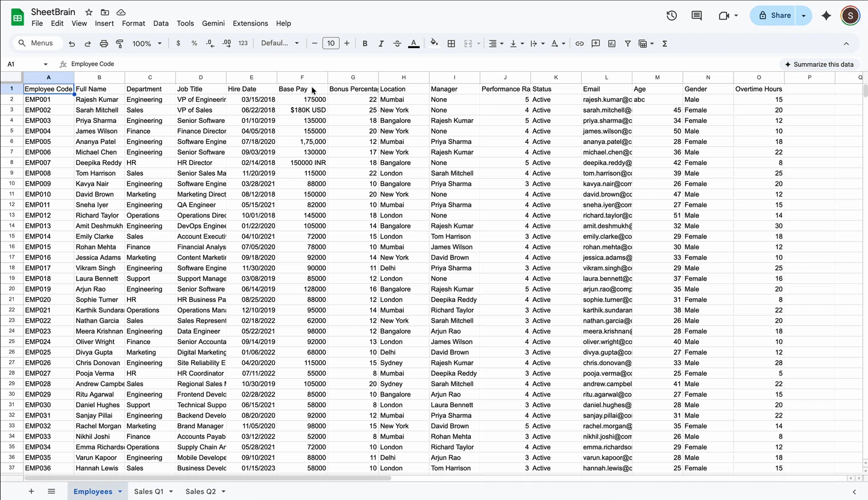The height and width of the screenshot is (500, 868).
Task: Format cells as percent
Action: pos(194,43)
